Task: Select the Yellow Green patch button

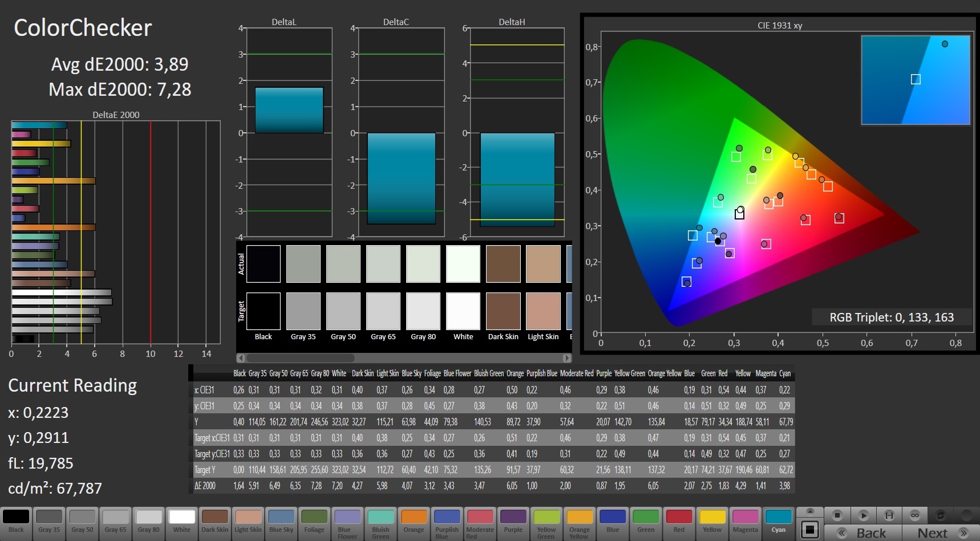Action: [546, 523]
